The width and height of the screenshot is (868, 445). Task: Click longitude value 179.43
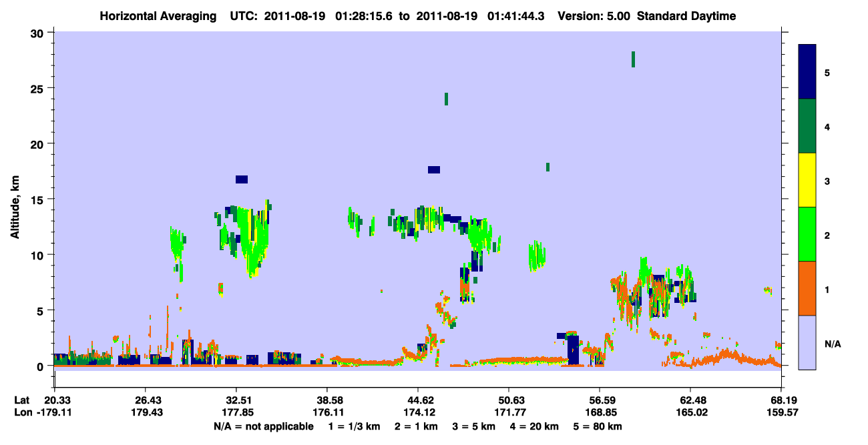pyautogui.click(x=146, y=412)
